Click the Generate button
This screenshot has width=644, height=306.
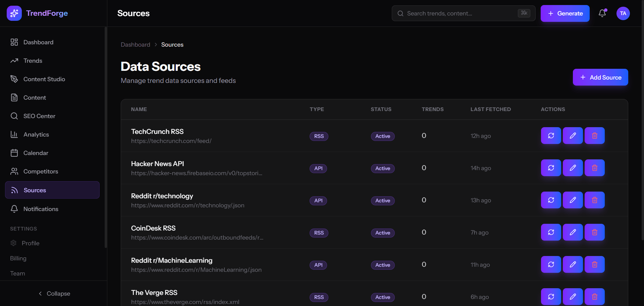pyautogui.click(x=565, y=13)
